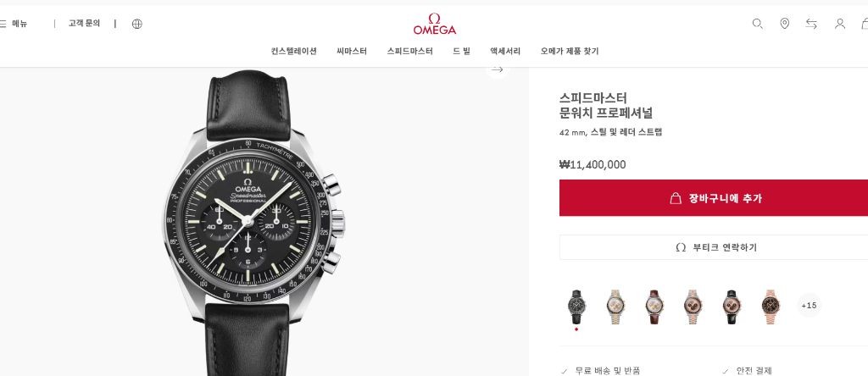Viewport: 868px width, 376px height.
Task: Open the search magnifier icon
Action: (x=757, y=24)
